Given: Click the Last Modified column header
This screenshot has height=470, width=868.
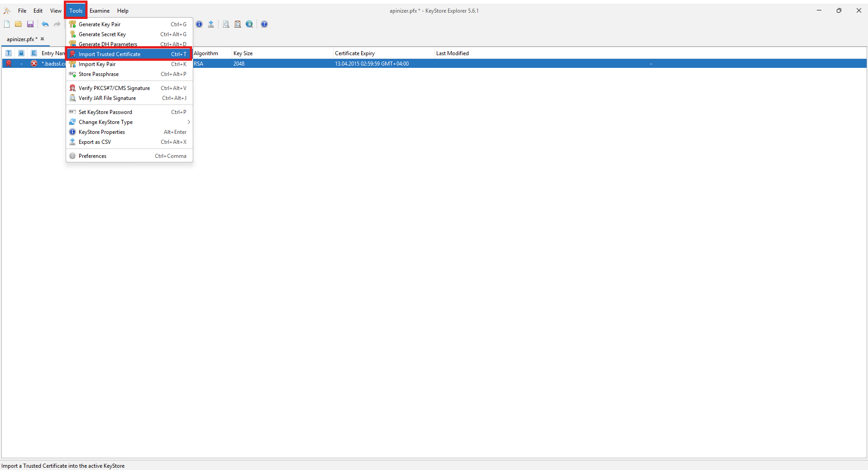Looking at the screenshot, I should click(x=650, y=53).
